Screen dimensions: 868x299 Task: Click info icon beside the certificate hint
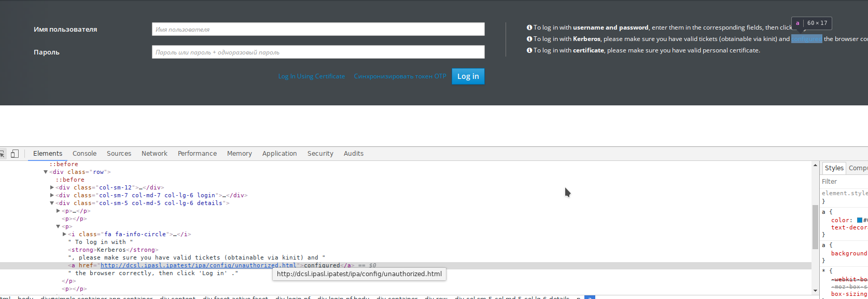(x=529, y=50)
